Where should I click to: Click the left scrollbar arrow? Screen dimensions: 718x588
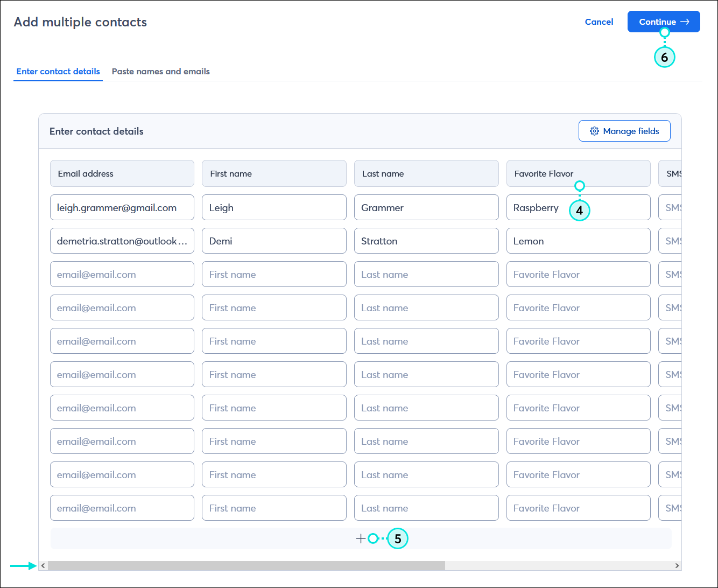pos(44,565)
